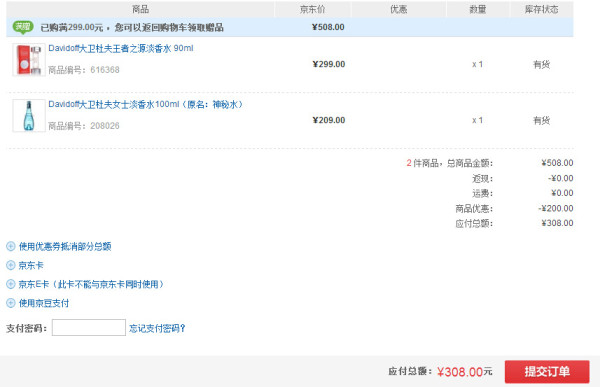Viewport: 600px width, 387px height.
Task: Open the 使用京豆支付 link
Action: [x=44, y=303]
